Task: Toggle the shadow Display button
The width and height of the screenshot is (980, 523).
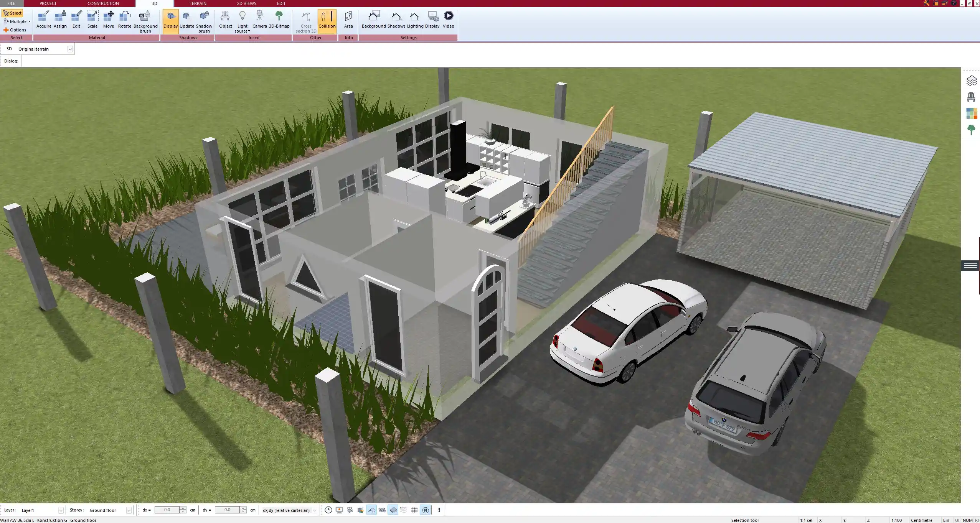Action: tap(170, 21)
